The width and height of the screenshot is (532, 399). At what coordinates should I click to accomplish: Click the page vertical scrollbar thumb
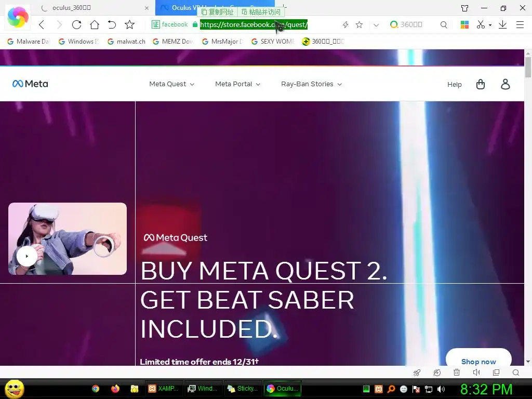528,68
